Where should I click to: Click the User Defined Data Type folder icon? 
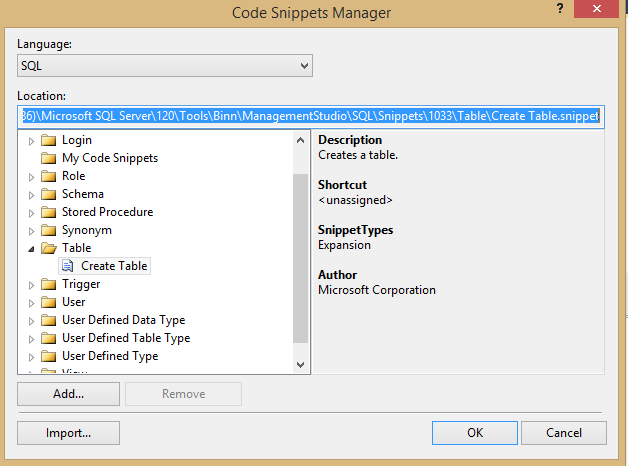48,321
